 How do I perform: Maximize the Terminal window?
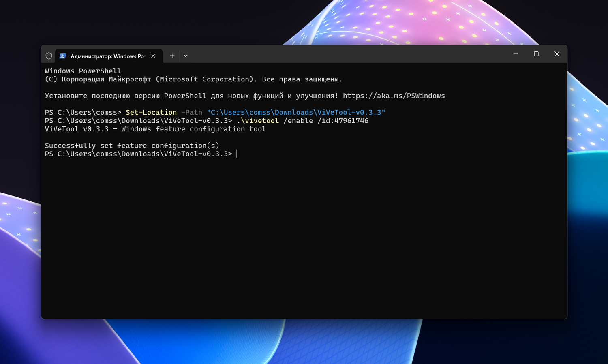pyautogui.click(x=536, y=54)
